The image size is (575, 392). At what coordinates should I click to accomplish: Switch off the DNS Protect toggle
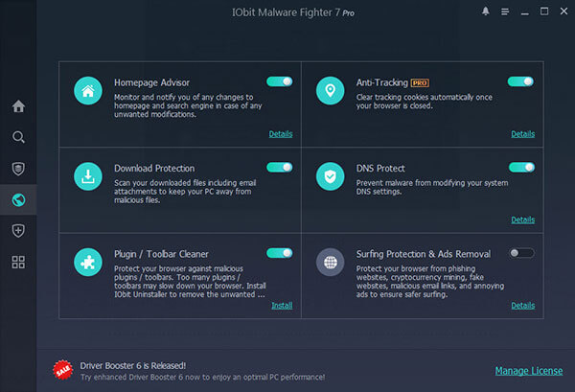pos(521,167)
